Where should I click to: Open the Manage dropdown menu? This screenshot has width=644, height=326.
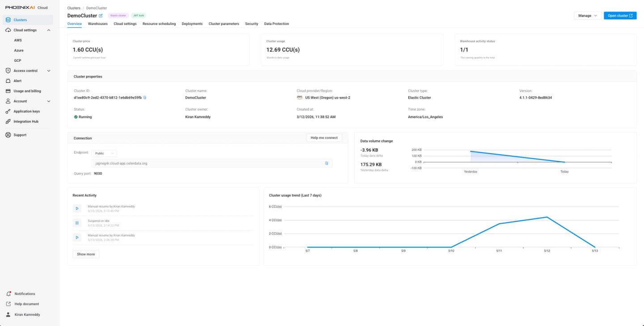587,16
